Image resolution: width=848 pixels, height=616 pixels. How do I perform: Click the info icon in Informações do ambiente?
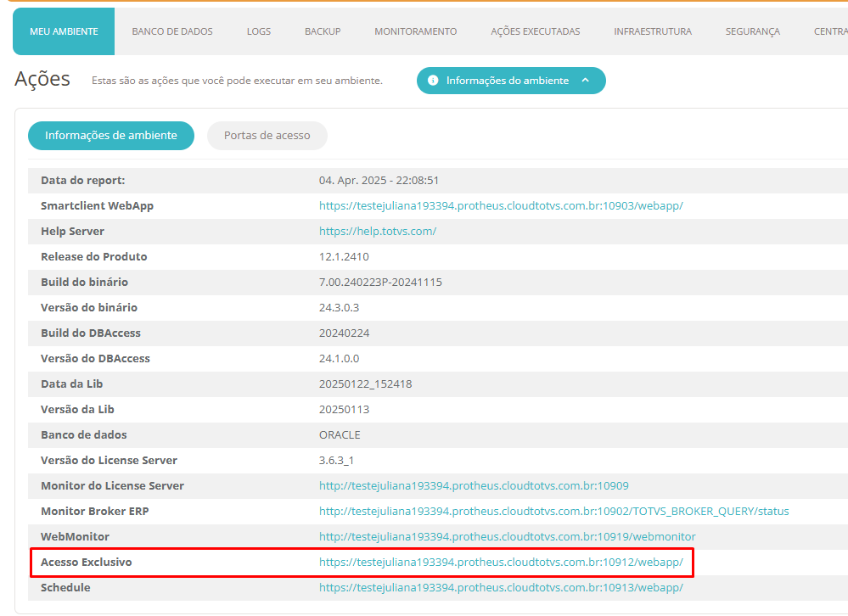(x=433, y=81)
